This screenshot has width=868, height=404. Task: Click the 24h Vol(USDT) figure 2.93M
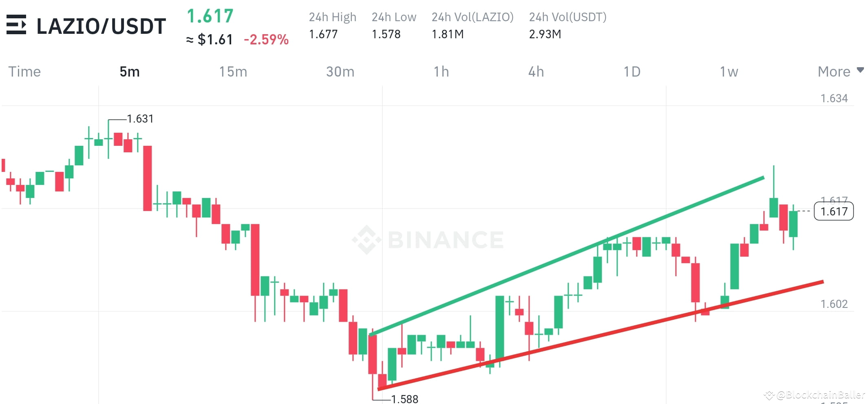click(x=545, y=35)
